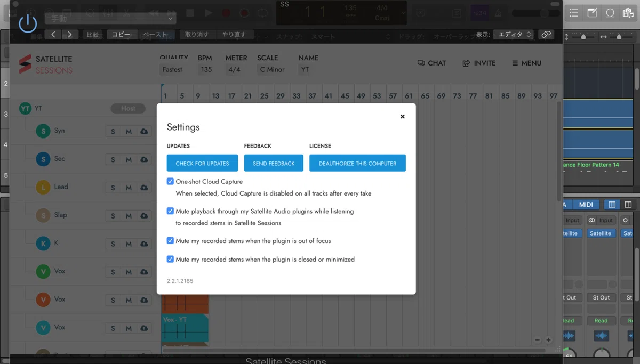The width and height of the screenshot is (640, 364).
Task: Solo the Syn track
Action: (113, 132)
